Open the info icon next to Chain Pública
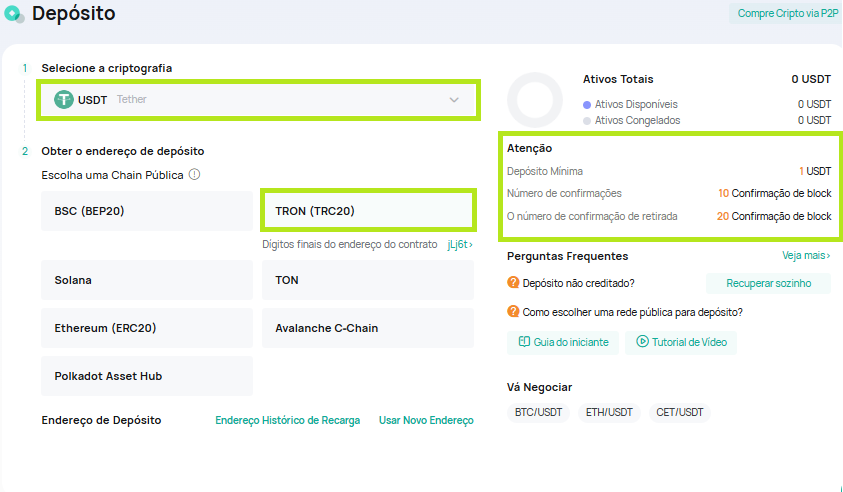Viewport: 843px width, 492px height. click(195, 175)
